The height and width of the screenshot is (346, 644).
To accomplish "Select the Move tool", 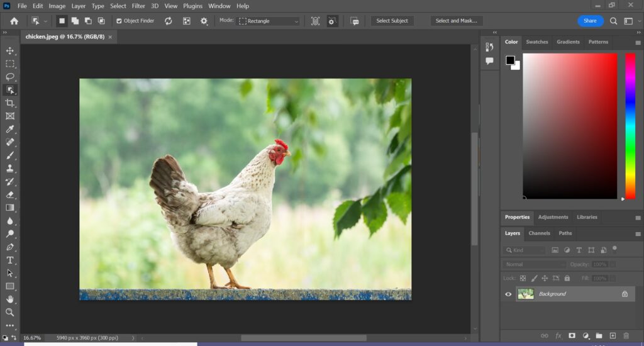I will (x=10, y=50).
